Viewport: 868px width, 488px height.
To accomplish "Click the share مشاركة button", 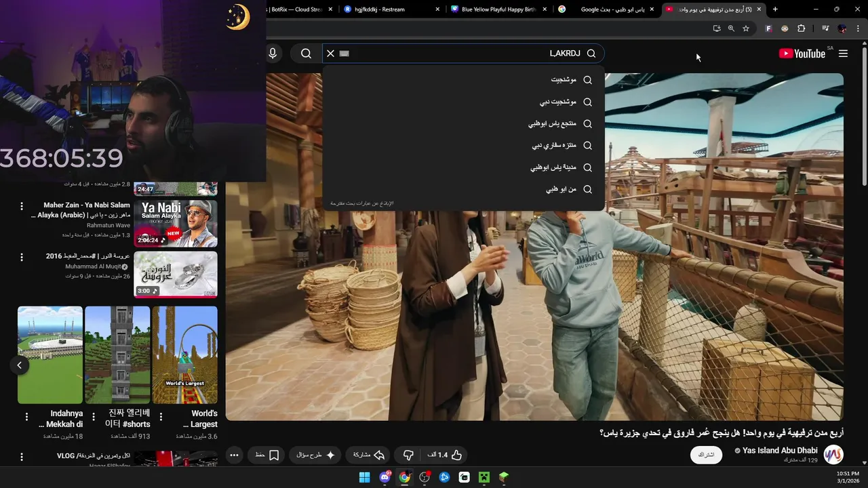I will (x=369, y=455).
